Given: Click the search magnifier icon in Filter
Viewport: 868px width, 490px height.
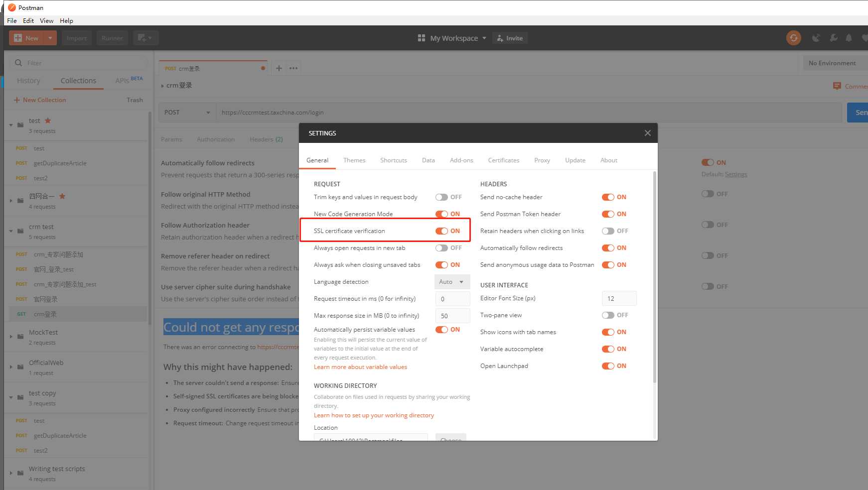Looking at the screenshot, I should 18,63.
